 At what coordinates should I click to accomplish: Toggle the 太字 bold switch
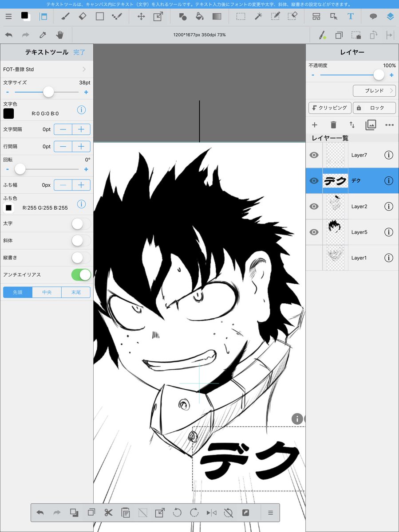(81, 224)
